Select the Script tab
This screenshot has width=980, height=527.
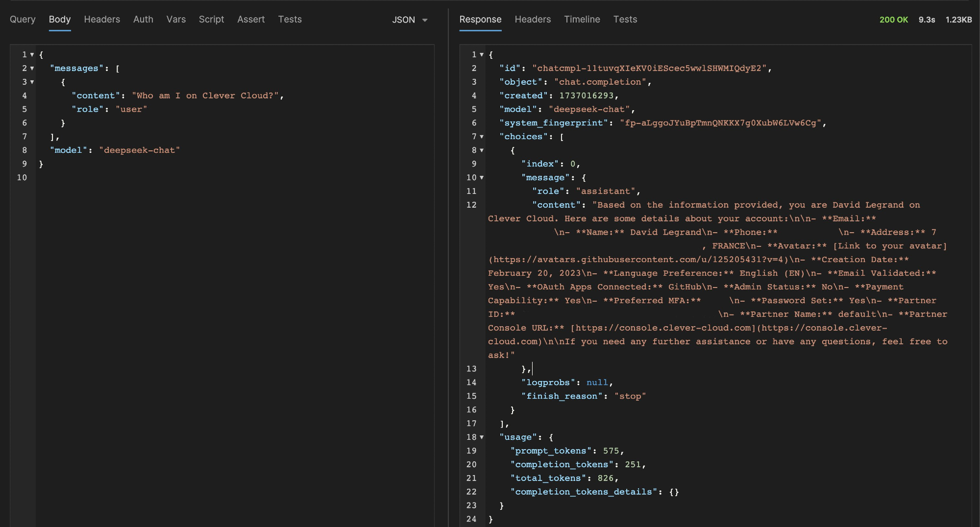[211, 20]
